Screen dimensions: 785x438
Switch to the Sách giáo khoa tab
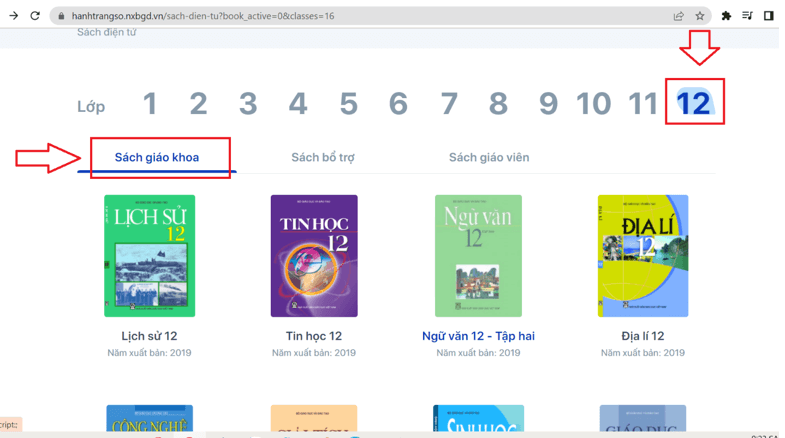[x=157, y=157]
